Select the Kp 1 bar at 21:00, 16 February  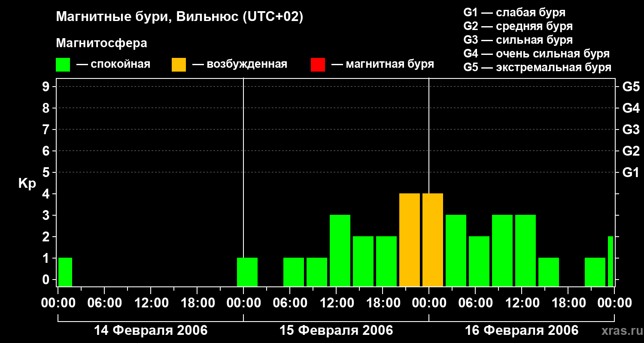click(595, 272)
